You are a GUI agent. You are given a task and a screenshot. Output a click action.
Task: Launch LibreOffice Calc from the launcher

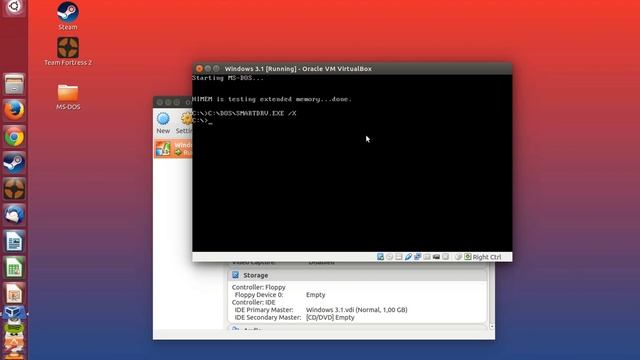tap(14, 268)
